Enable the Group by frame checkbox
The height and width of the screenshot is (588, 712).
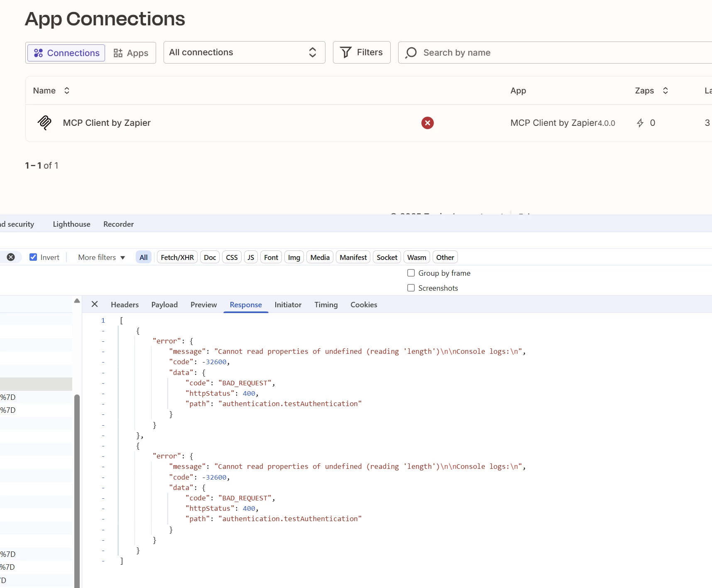(411, 273)
